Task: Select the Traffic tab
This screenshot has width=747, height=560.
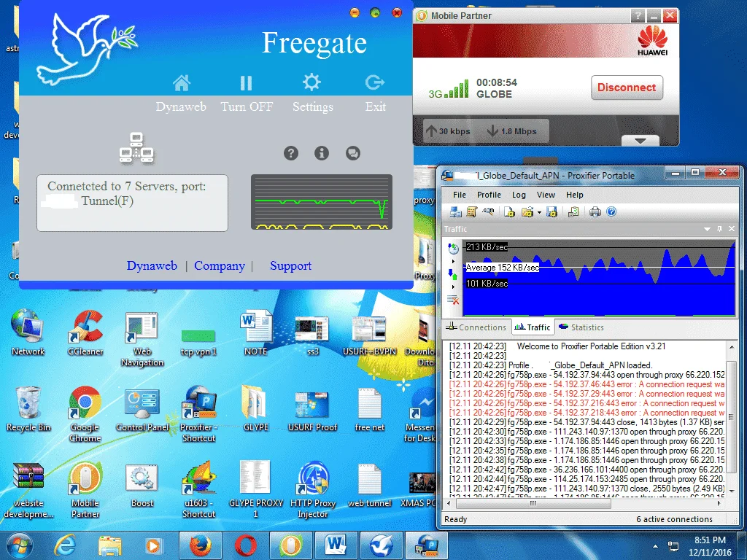Action: coord(533,327)
